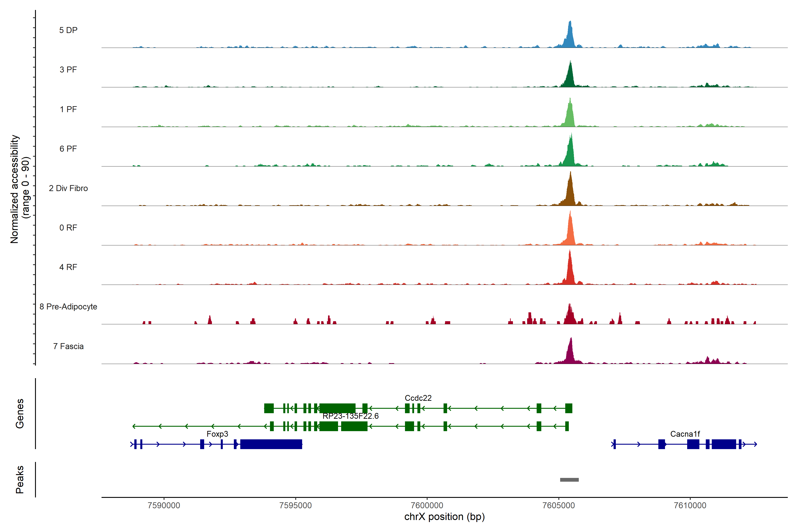Click the Ccdc22 gene label

[x=418, y=398]
